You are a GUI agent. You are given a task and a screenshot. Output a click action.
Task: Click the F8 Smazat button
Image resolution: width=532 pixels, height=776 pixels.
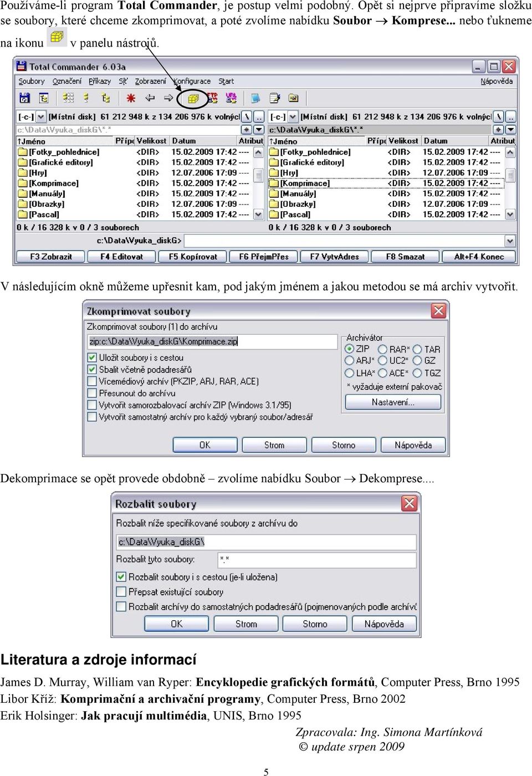(405, 257)
